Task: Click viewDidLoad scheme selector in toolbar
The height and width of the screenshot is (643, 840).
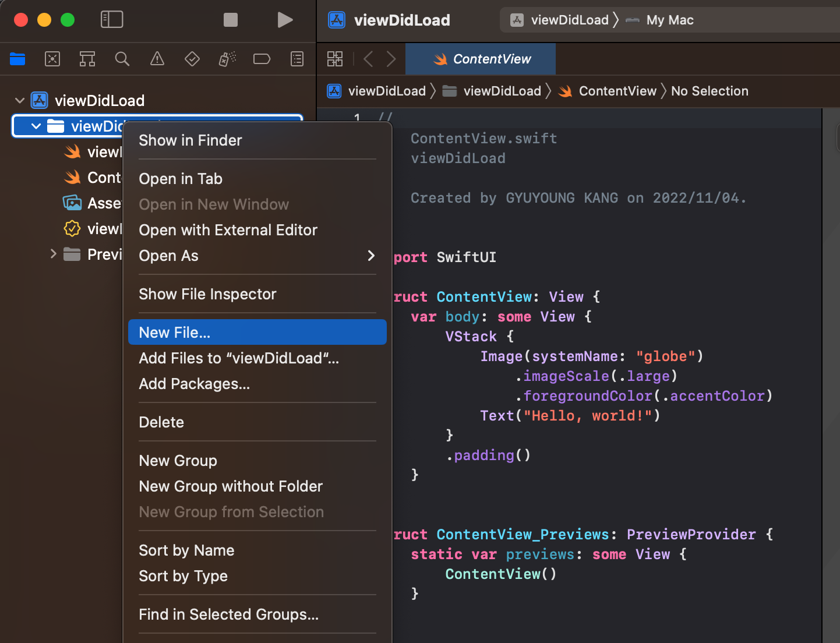Action: (560, 20)
